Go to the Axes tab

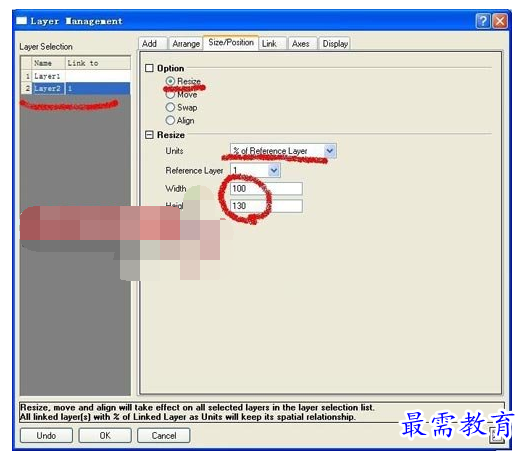coord(302,44)
